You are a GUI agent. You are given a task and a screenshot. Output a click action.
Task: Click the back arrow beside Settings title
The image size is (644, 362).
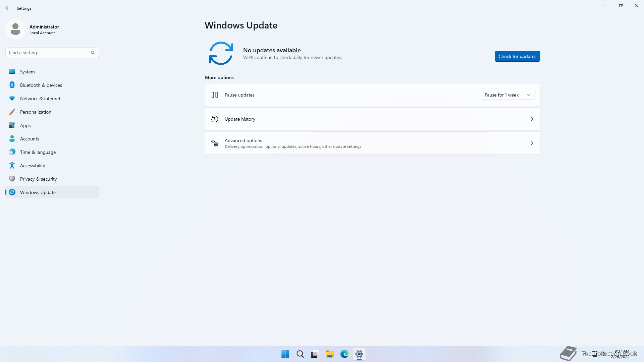8,8
